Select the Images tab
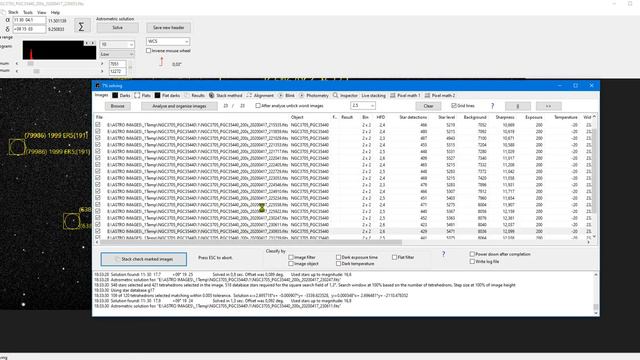 point(101,95)
